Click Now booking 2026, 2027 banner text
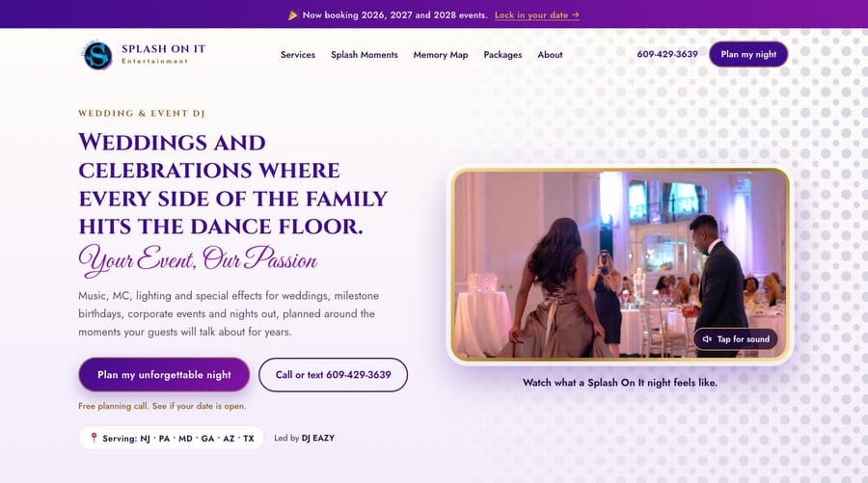868x483 pixels. (x=395, y=15)
